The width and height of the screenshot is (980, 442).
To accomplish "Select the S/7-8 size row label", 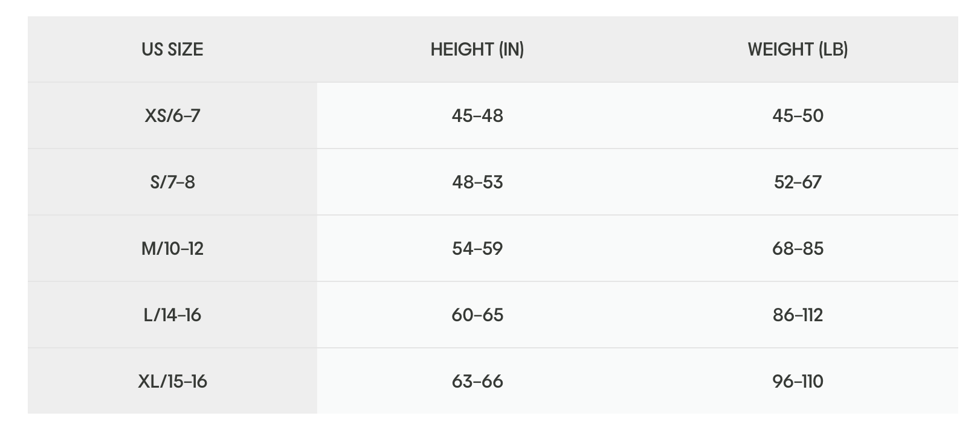I will click(172, 182).
